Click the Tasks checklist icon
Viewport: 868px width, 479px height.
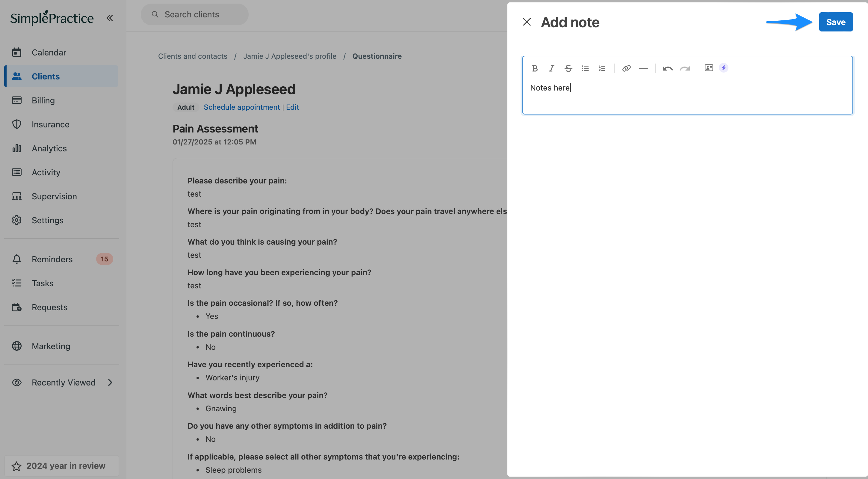pos(16,283)
